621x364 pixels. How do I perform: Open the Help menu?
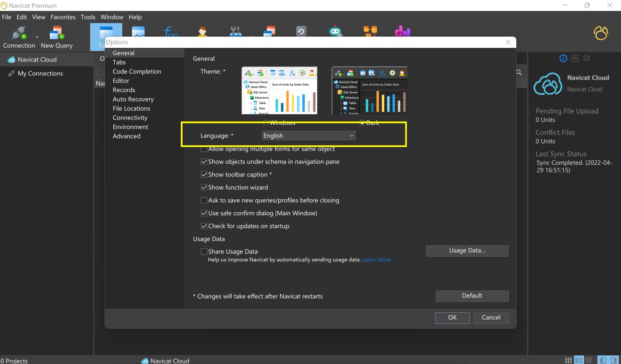(x=135, y=17)
